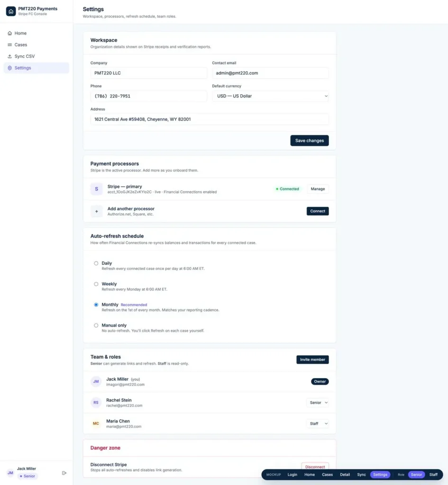The width and height of the screenshot is (448, 485).
Task: Click the Stripe account ID text
Action: (x=129, y=192)
